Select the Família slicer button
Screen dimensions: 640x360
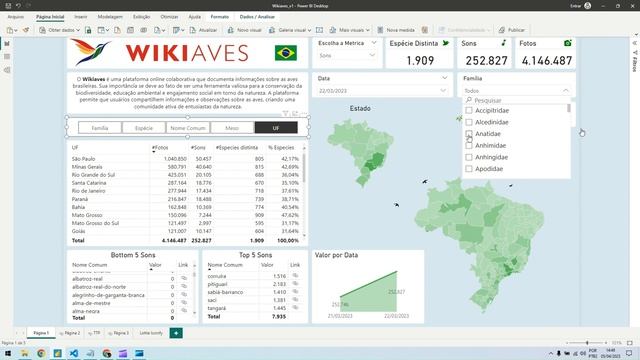[100, 128]
